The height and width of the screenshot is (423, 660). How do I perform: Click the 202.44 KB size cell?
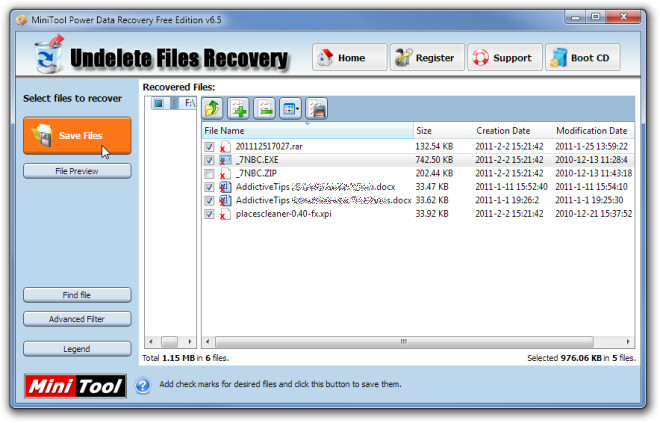[x=434, y=173]
